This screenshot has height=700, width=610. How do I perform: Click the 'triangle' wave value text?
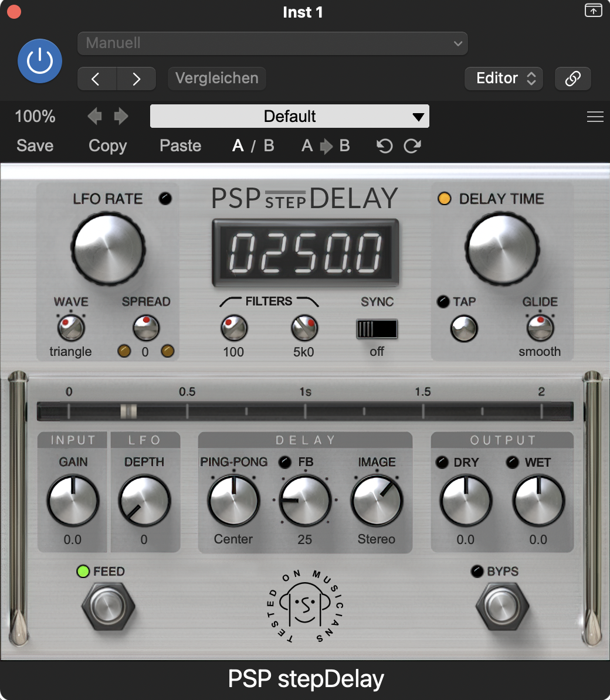[x=70, y=352]
